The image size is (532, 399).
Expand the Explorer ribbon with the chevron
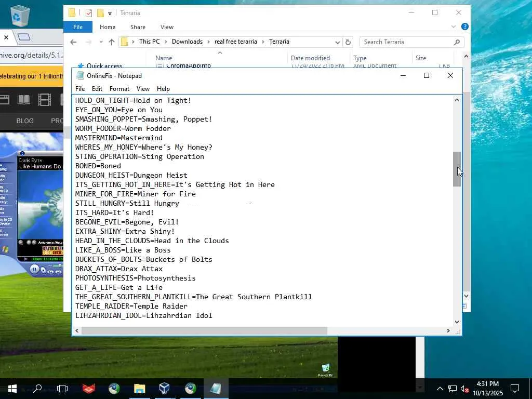click(x=453, y=26)
